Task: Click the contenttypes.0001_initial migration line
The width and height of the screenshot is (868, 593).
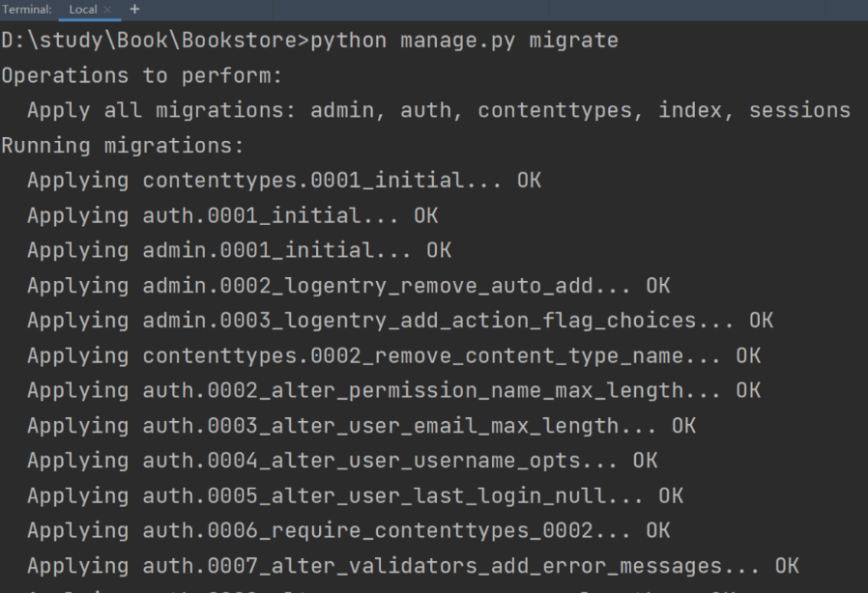Action: pos(284,181)
